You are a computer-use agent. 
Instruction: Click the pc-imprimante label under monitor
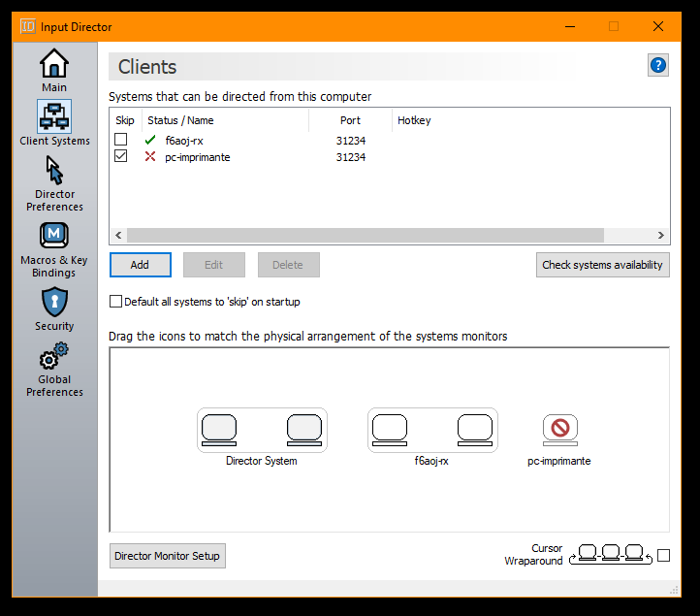tap(558, 461)
